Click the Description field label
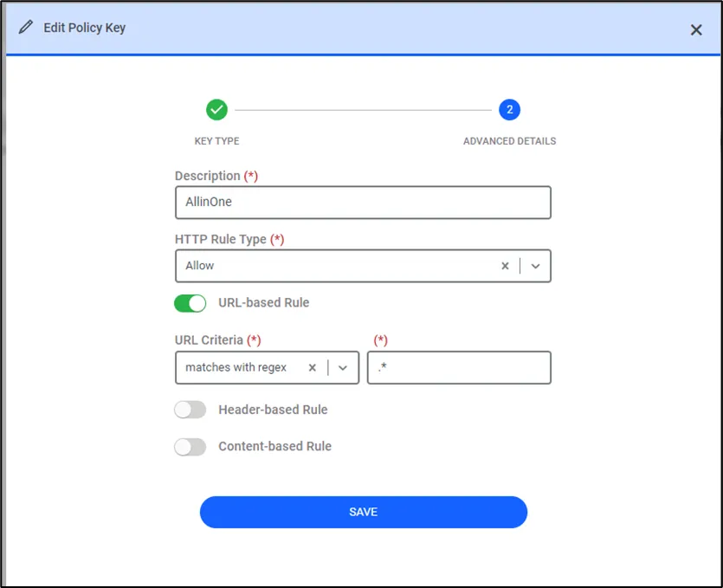Viewport: 723px width, 588px height. tap(216, 176)
